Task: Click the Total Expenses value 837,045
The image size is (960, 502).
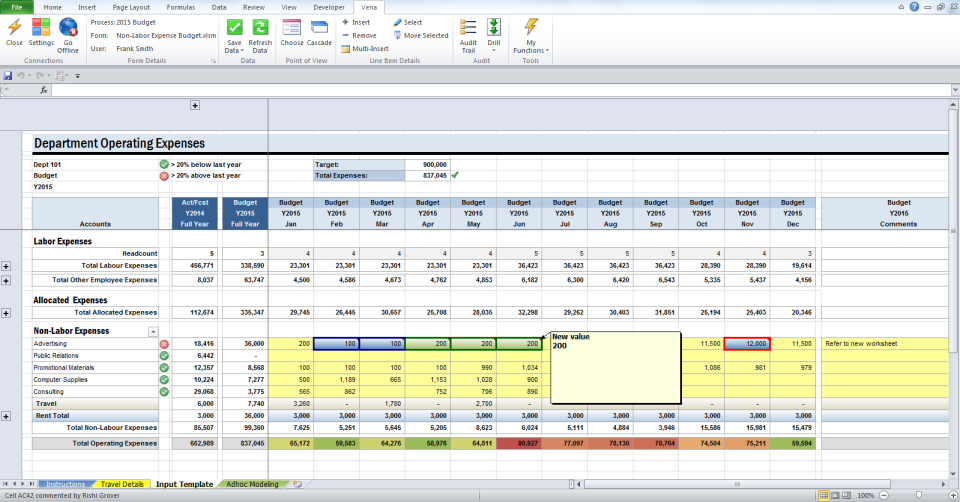Action: [427, 175]
